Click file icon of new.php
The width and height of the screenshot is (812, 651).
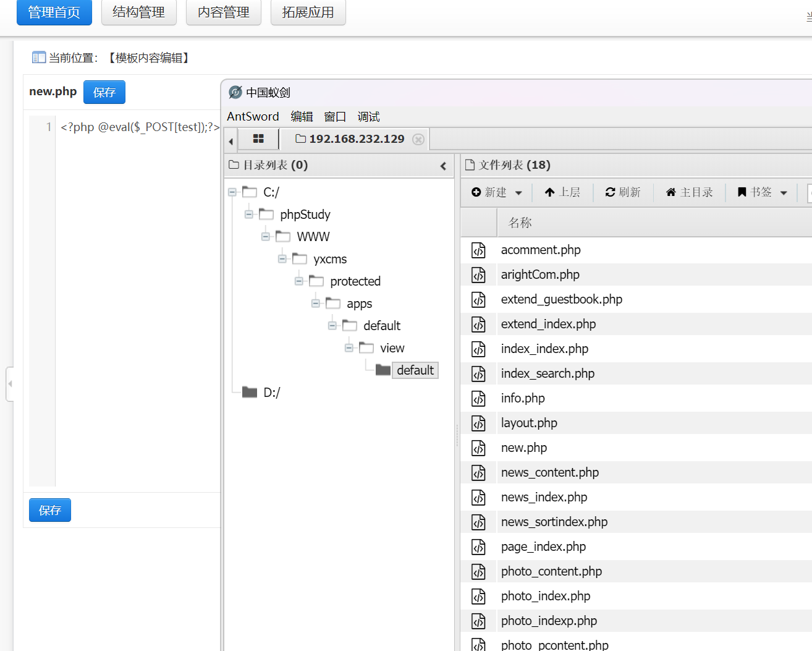(479, 448)
